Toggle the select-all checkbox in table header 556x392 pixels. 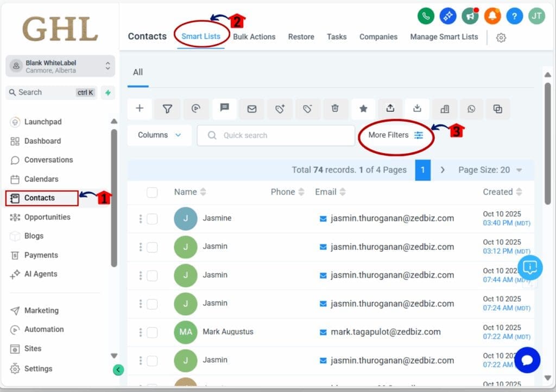[x=152, y=192]
